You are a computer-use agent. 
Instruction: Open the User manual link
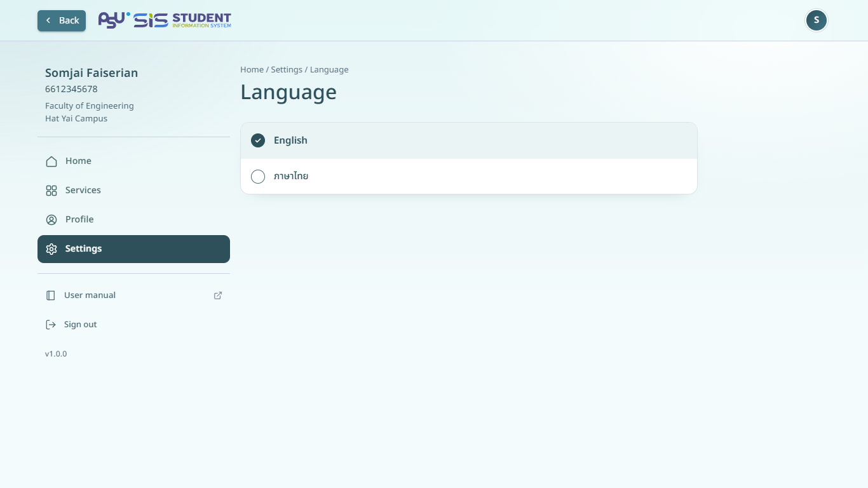tap(133, 295)
